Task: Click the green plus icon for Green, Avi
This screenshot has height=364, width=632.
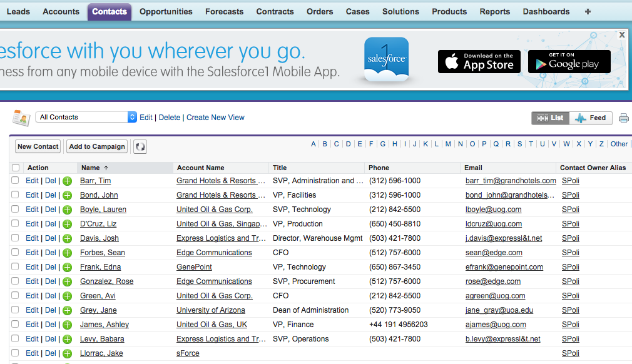Action: pyautogui.click(x=68, y=296)
